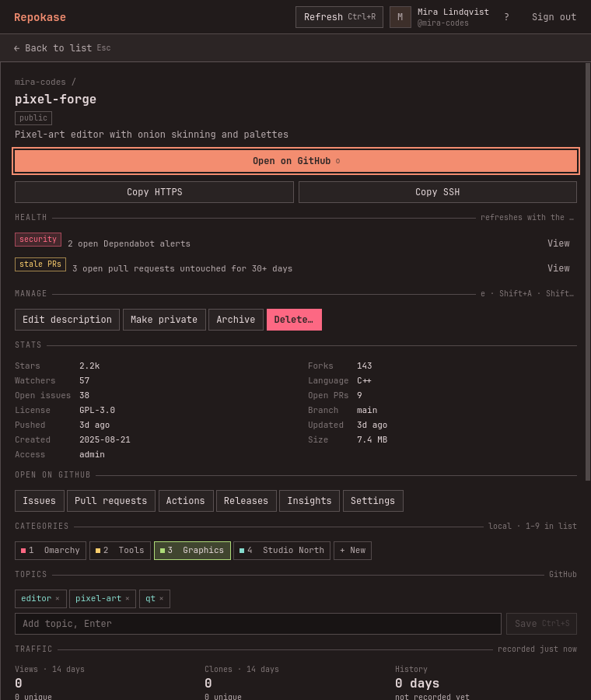
Task: Open Actions on GitHub
Action: click(x=186, y=501)
